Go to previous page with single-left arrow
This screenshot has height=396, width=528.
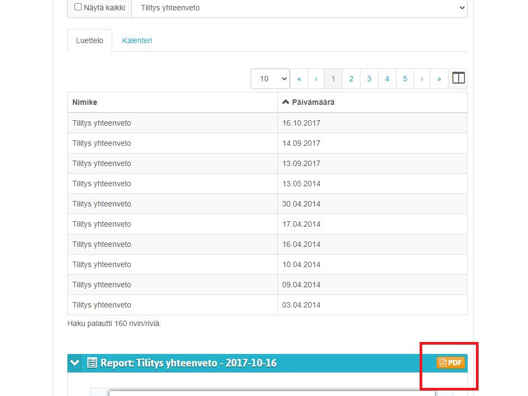pyautogui.click(x=316, y=79)
